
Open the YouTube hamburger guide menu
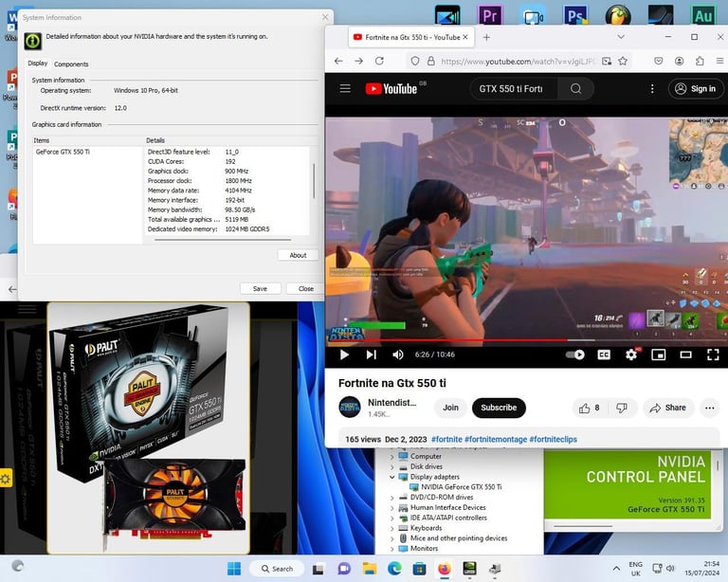[x=345, y=88]
